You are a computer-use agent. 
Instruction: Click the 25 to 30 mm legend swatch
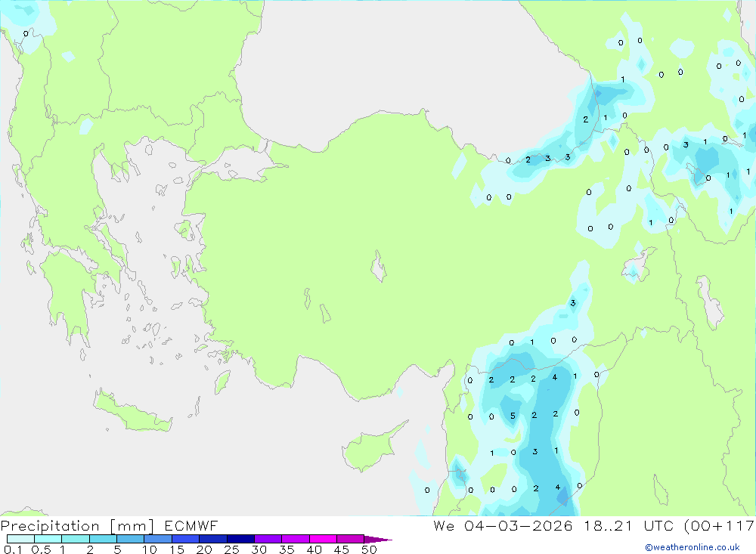240,539
